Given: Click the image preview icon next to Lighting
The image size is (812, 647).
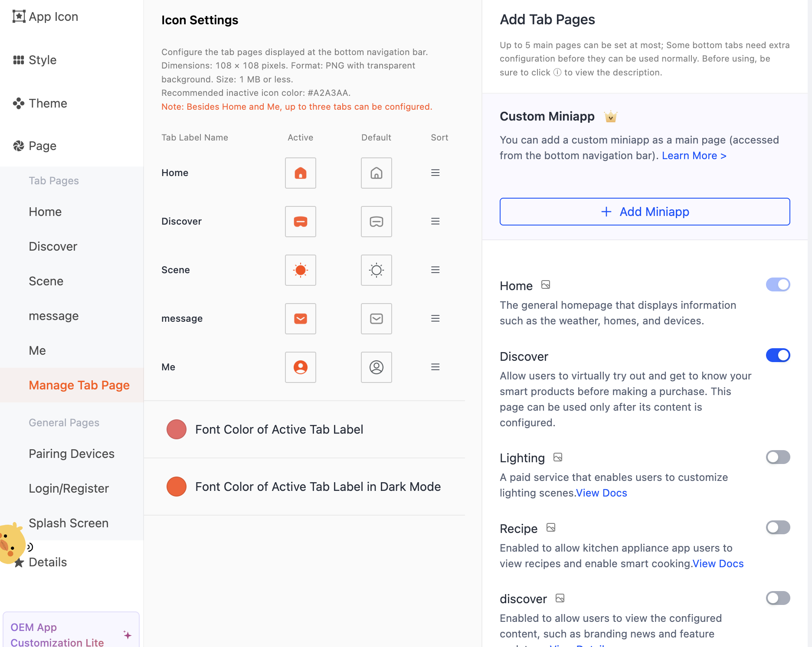Looking at the screenshot, I should pos(558,457).
